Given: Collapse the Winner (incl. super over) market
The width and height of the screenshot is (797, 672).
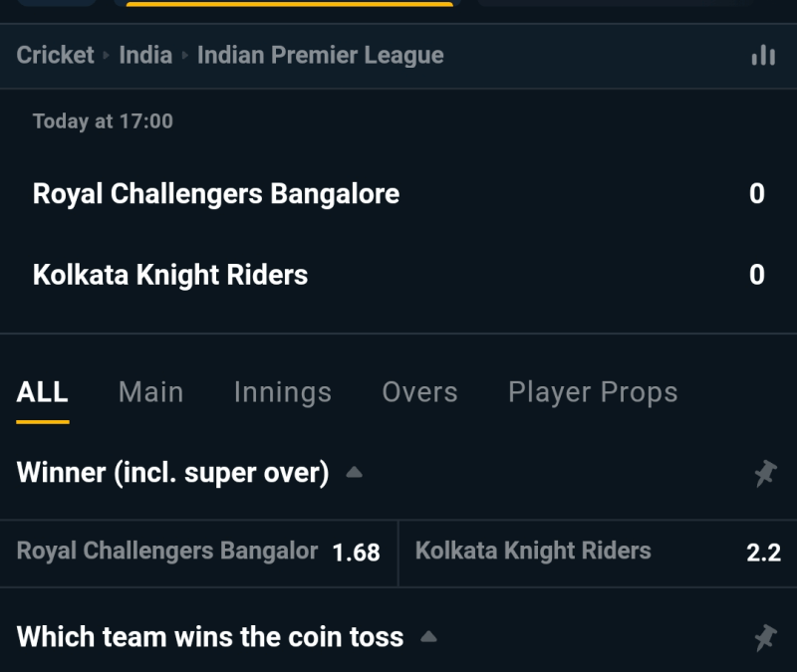Looking at the screenshot, I should (354, 473).
